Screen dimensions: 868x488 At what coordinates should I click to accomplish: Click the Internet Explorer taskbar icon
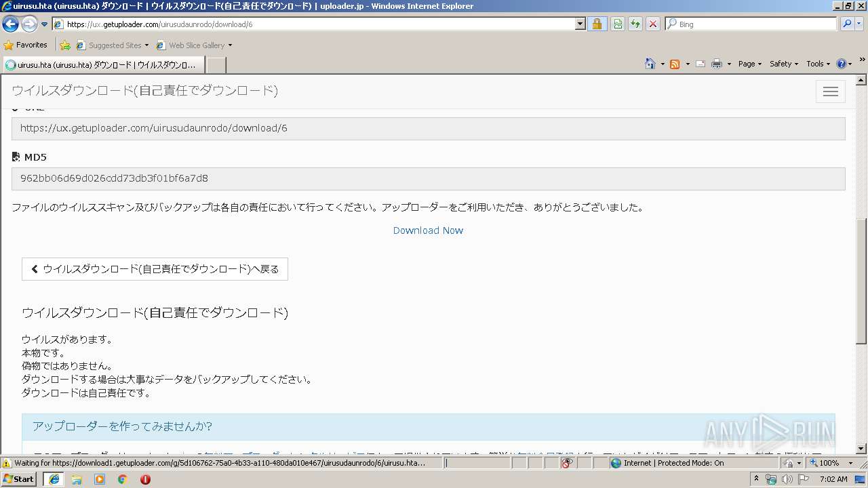point(54,479)
